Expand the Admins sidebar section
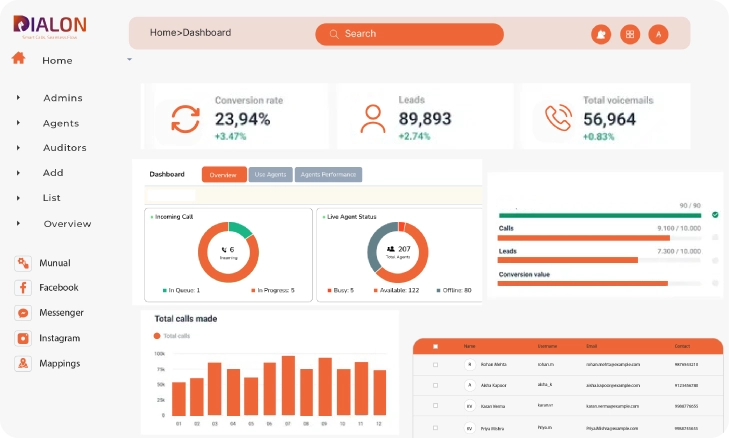Image resolution: width=729 pixels, height=438 pixels. (x=19, y=98)
